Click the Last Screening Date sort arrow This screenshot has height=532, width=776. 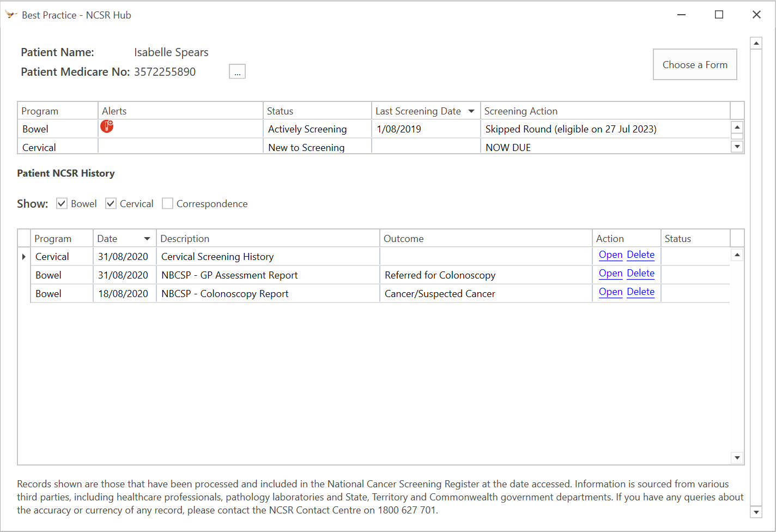[471, 111]
